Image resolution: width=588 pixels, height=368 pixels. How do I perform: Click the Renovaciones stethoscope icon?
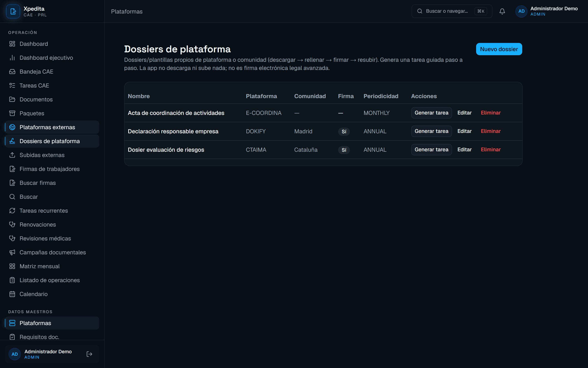pyautogui.click(x=12, y=224)
